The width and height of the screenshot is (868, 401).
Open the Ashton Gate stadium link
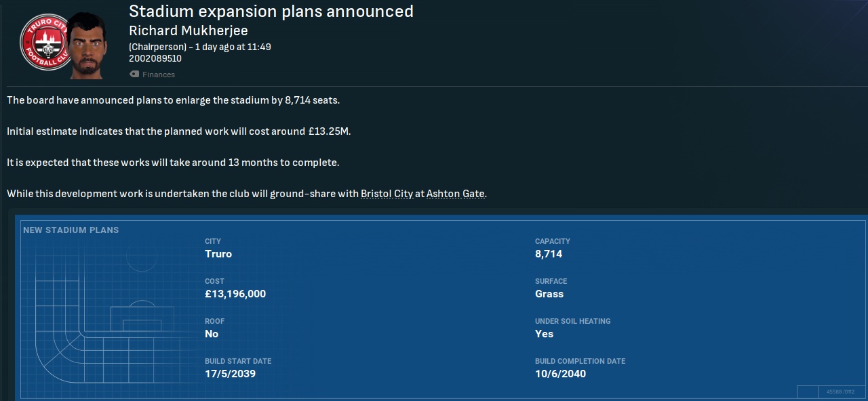(456, 194)
